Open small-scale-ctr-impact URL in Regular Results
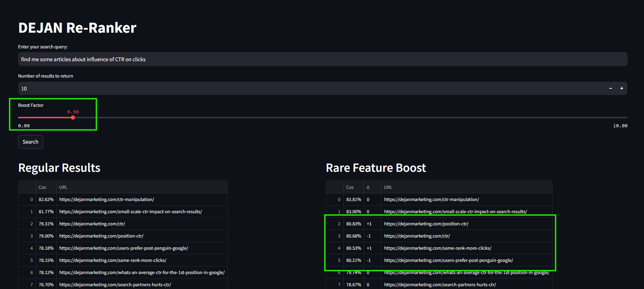Screen dimensions: 644x289 (x=131, y=212)
